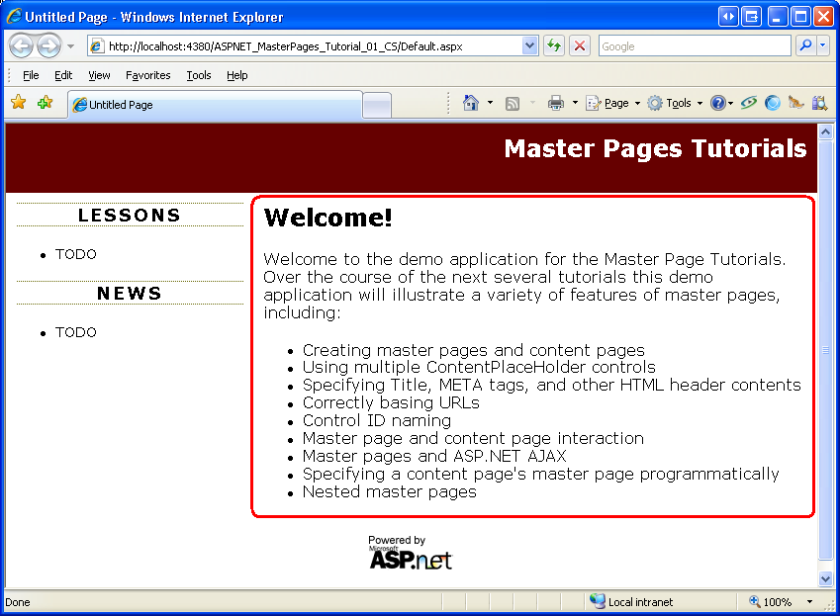The height and width of the screenshot is (616, 840).
Task: Click the LESSONS section heading
Action: tap(129, 216)
